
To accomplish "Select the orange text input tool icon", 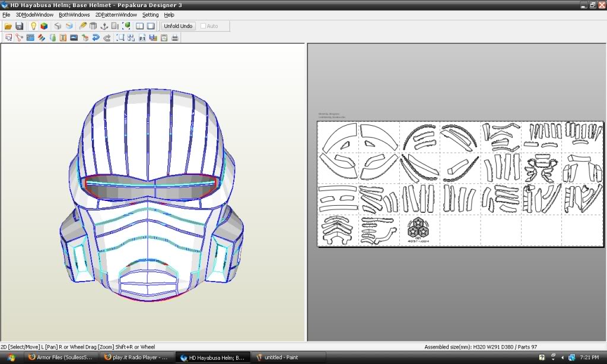I will [x=63, y=37].
